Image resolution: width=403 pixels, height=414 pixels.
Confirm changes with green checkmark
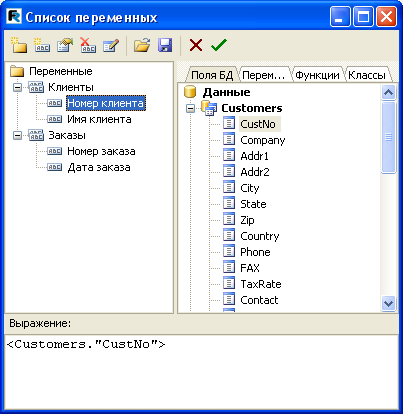tap(219, 45)
